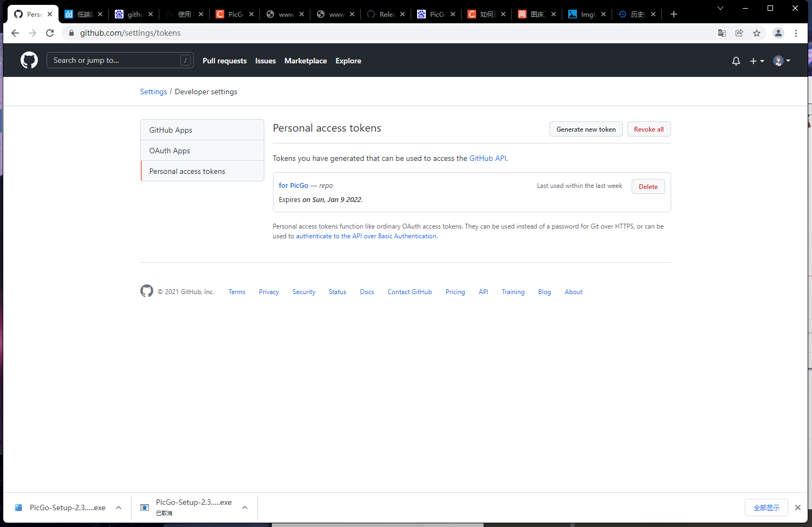Open Docs footer link
The width and height of the screenshot is (812, 527).
tap(367, 292)
